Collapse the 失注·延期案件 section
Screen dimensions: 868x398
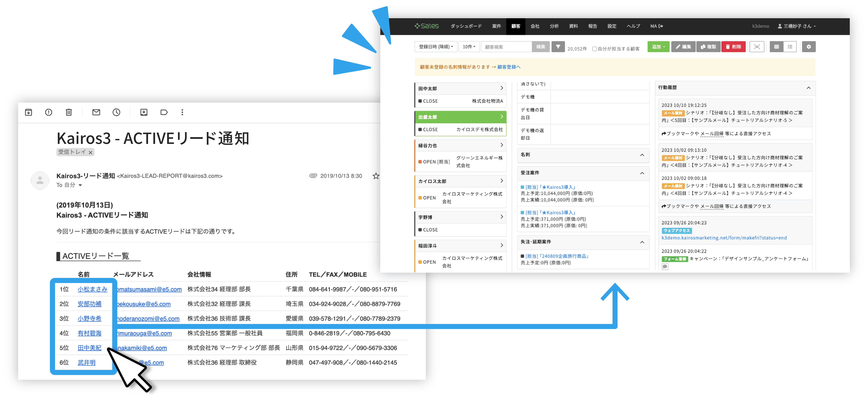[642, 242]
